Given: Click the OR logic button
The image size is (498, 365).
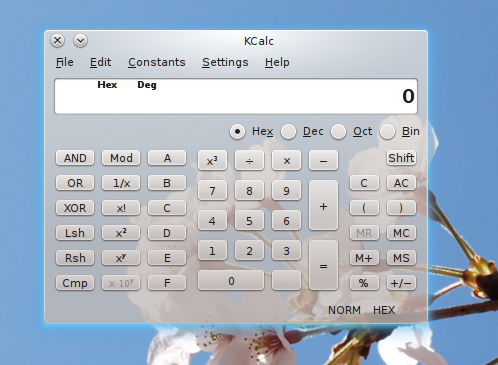Looking at the screenshot, I should pyautogui.click(x=75, y=183).
